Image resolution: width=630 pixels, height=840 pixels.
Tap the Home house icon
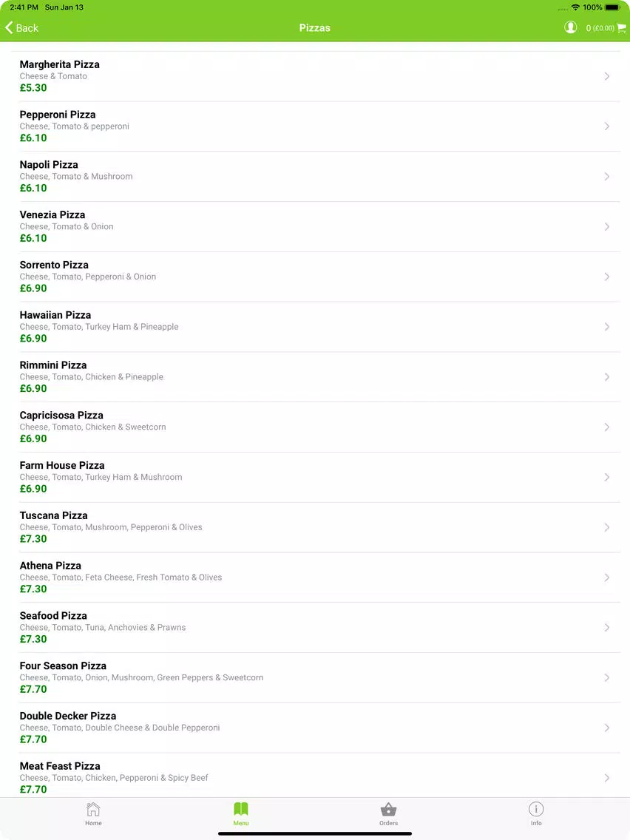coord(93,809)
